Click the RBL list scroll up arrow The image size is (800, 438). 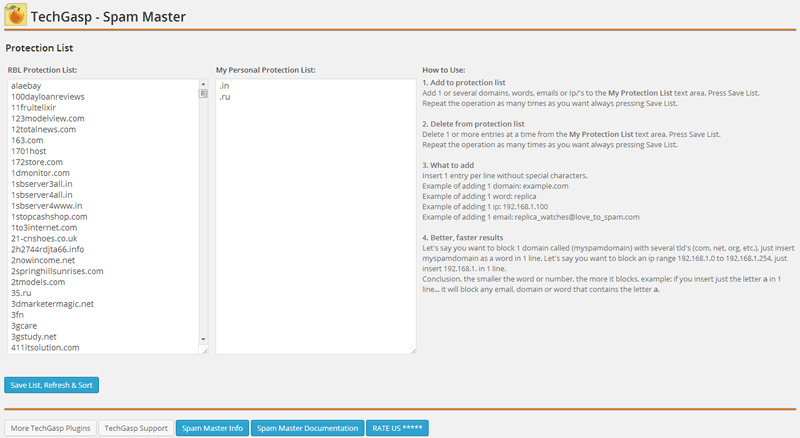203,85
